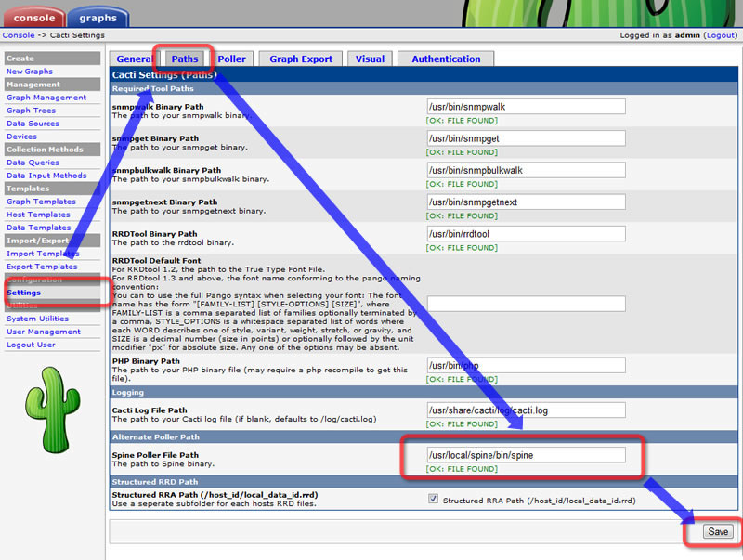The height and width of the screenshot is (560, 743).
Task: Open Host Templates
Action: pos(38,215)
